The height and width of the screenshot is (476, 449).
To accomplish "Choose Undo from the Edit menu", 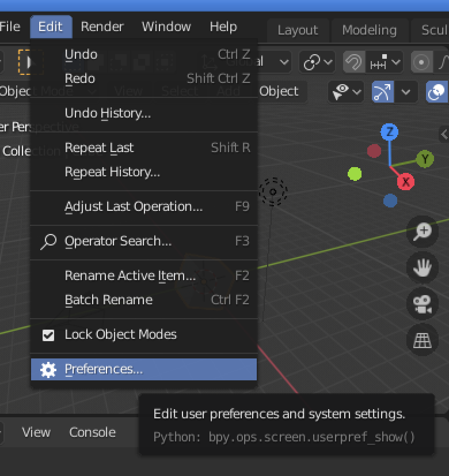I will click(x=144, y=55).
